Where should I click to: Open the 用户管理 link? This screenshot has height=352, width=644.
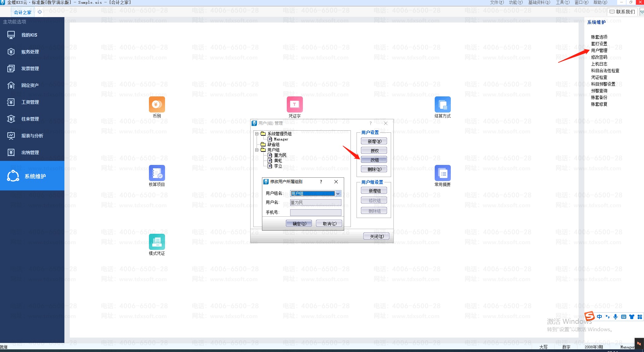point(599,50)
